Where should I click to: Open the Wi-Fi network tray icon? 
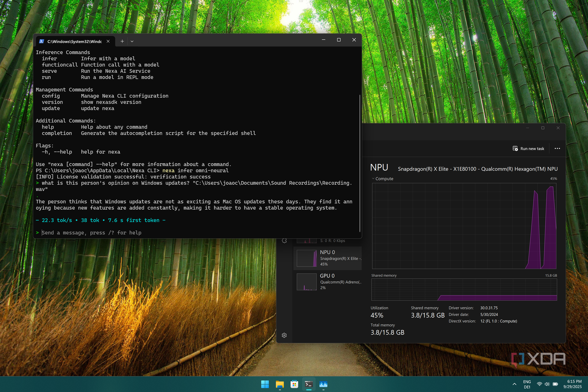540,384
